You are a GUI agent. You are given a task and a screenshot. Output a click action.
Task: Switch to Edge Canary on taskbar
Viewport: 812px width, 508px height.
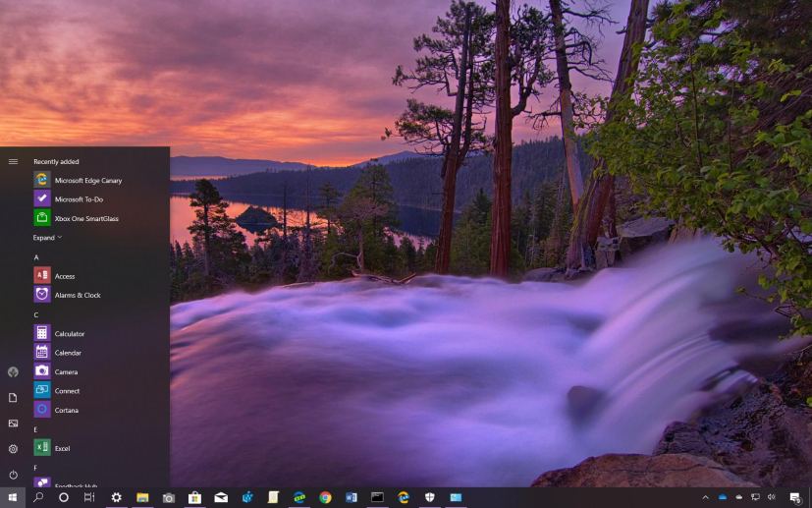404,497
